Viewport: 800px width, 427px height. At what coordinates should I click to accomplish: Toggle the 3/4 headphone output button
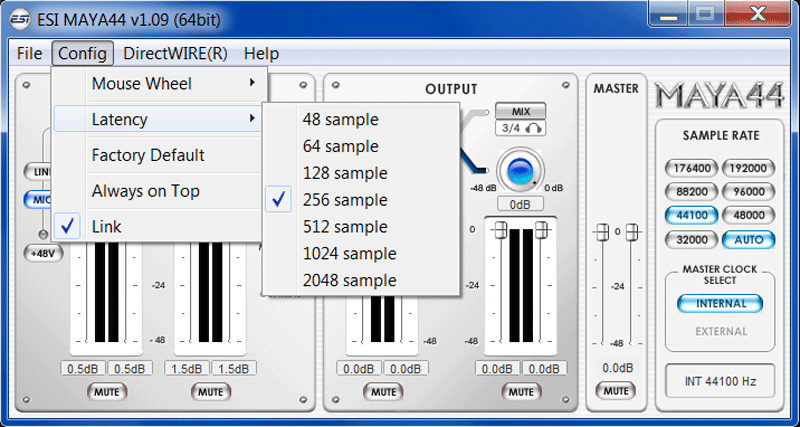pos(520,128)
